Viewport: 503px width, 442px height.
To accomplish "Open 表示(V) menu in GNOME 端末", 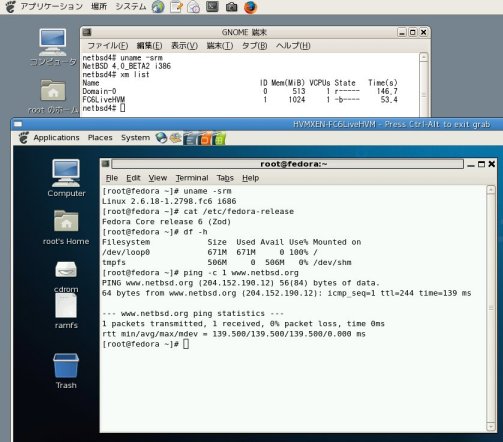I will [184, 46].
